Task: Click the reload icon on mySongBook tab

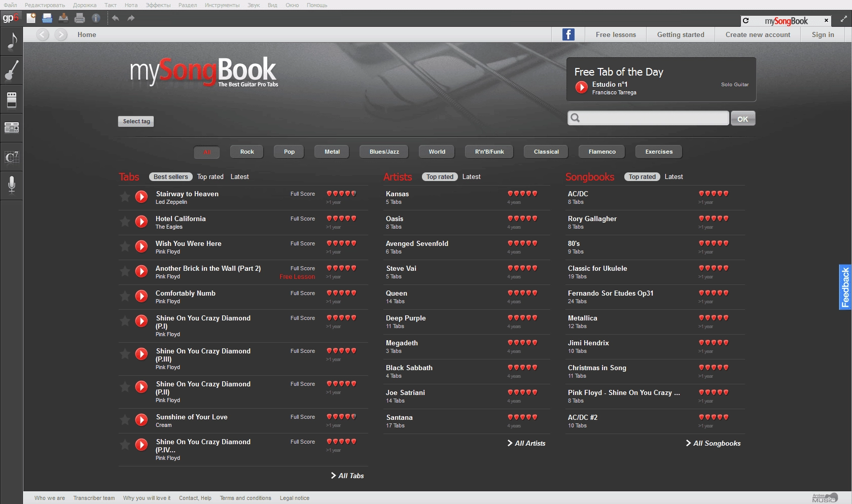Action: tap(746, 21)
